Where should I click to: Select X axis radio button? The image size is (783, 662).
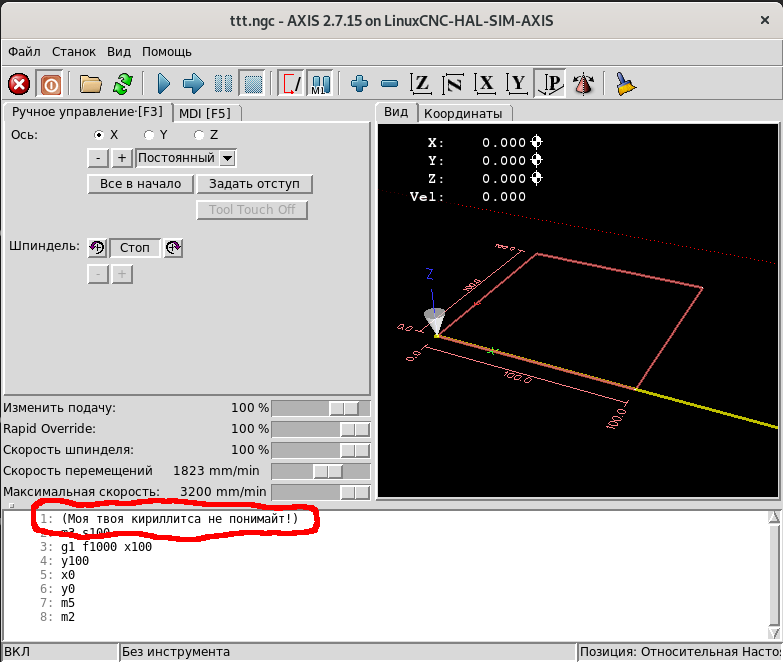pyautogui.click(x=99, y=135)
